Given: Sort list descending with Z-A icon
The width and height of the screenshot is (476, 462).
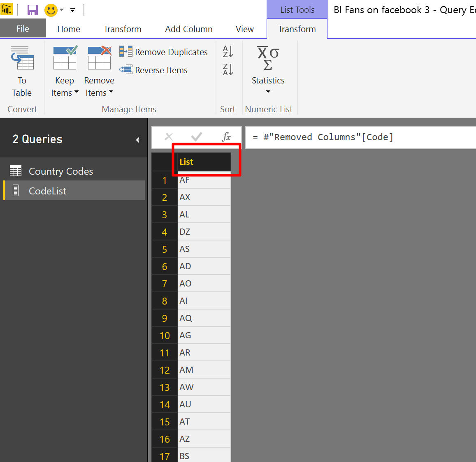Looking at the screenshot, I should [228, 69].
